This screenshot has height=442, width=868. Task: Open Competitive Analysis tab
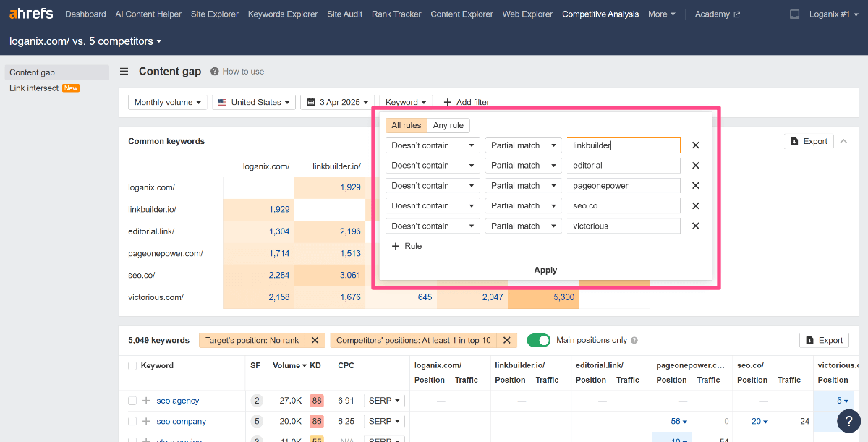600,14
